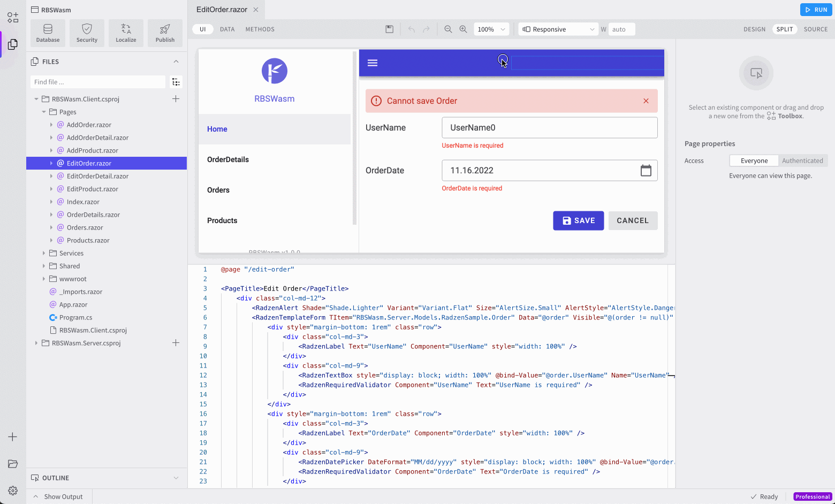Open folder icon at bottom of left rail
The width and height of the screenshot is (835, 504).
13,464
